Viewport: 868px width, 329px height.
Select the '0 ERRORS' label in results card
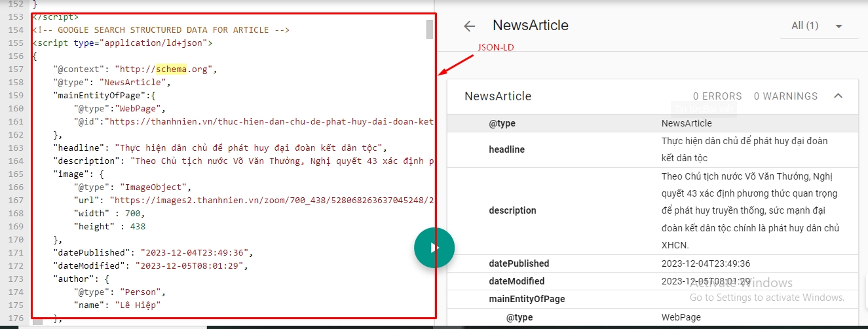pyautogui.click(x=717, y=96)
